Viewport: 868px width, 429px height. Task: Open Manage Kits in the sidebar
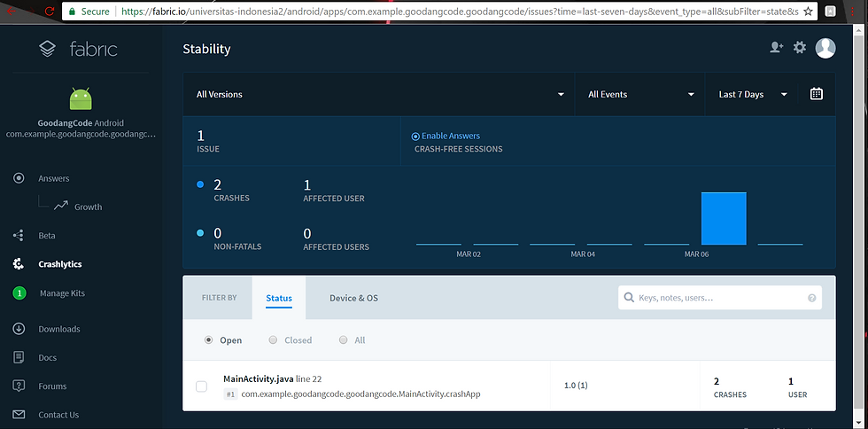coord(62,293)
